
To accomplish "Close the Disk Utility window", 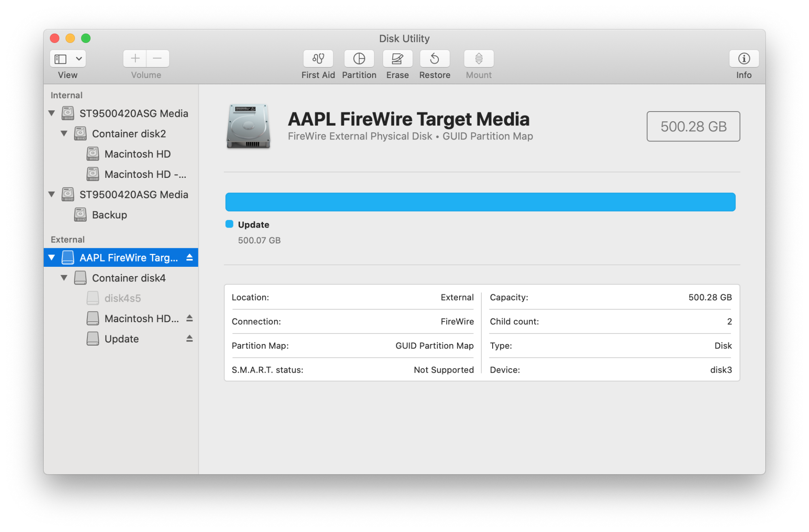I will click(55, 38).
